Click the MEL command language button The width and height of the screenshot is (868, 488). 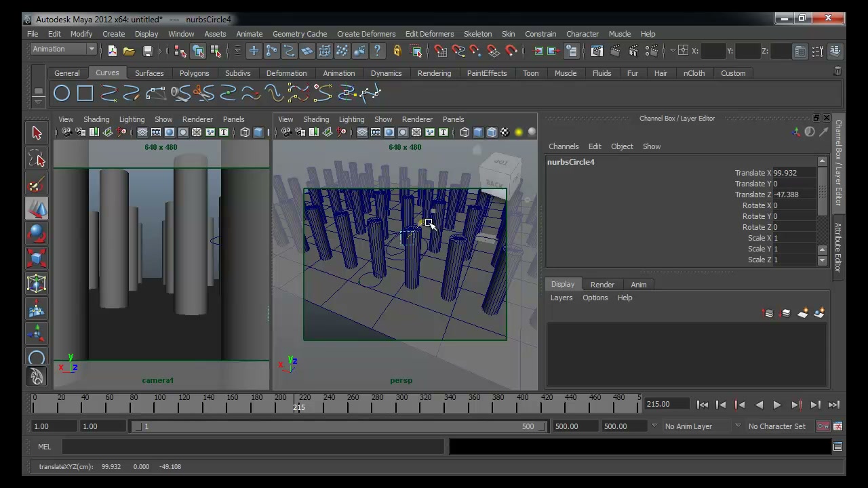click(44, 447)
